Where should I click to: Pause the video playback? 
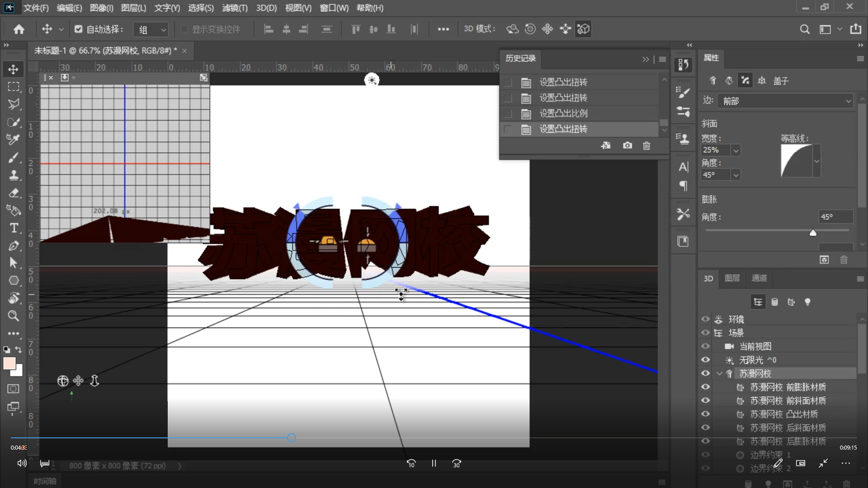click(x=434, y=463)
